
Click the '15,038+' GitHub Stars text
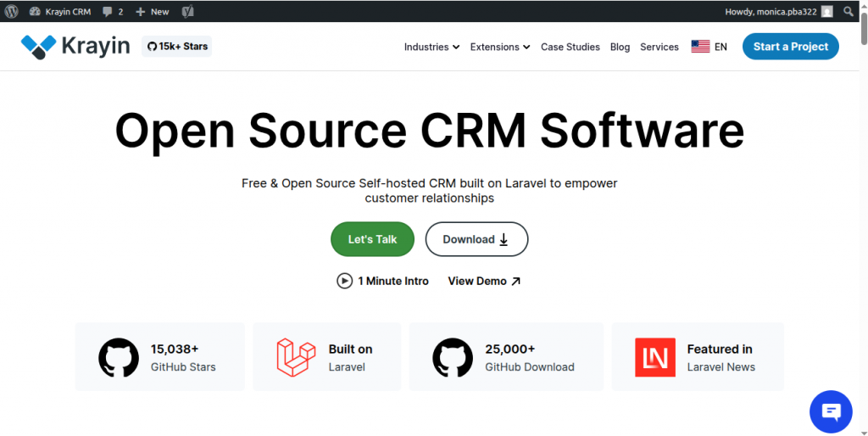click(175, 349)
